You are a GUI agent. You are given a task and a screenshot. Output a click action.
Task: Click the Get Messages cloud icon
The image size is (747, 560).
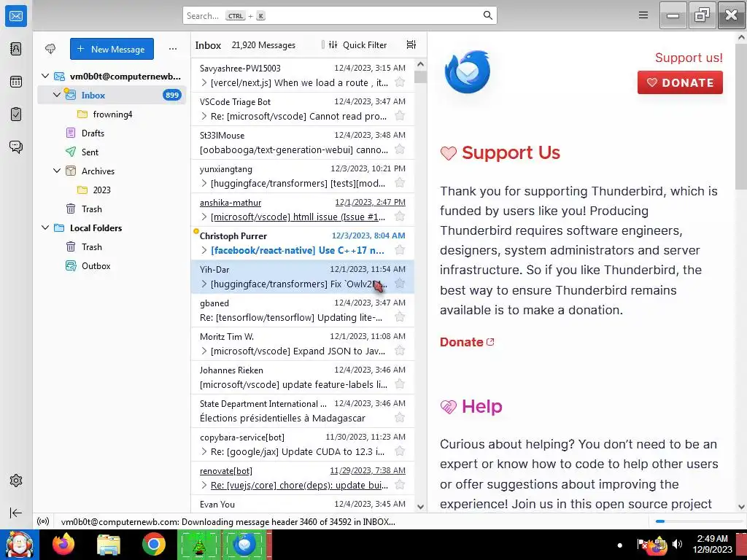(50, 49)
